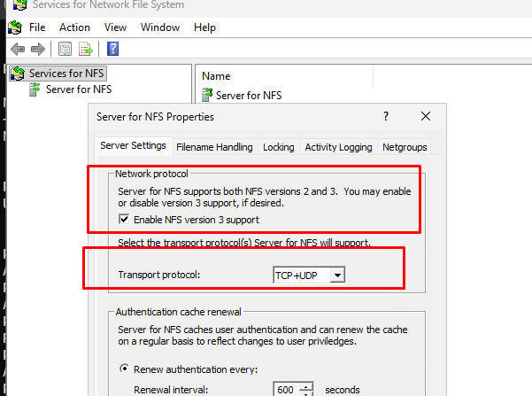Viewport: 532px width, 396px height.
Task: Switch to the Filename Handling tab
Action: click(x=213, y=147)
